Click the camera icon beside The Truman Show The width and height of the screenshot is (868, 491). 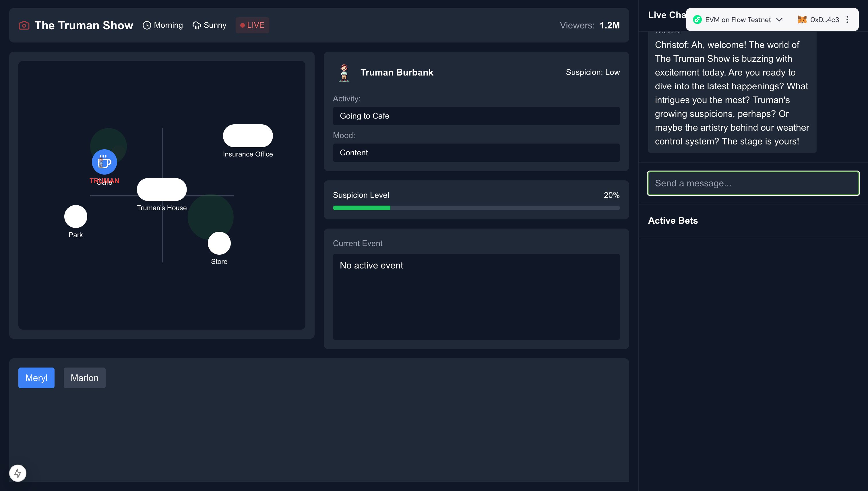coord(24,25)
